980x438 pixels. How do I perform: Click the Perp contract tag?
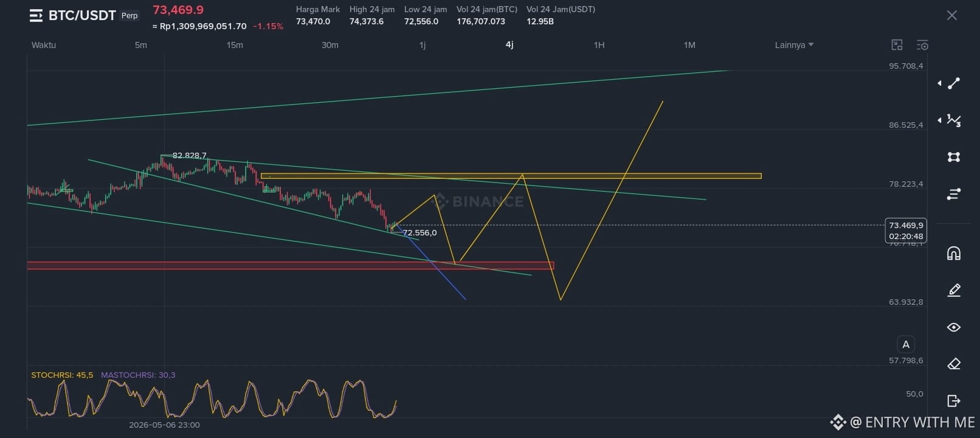coord(129,15)
